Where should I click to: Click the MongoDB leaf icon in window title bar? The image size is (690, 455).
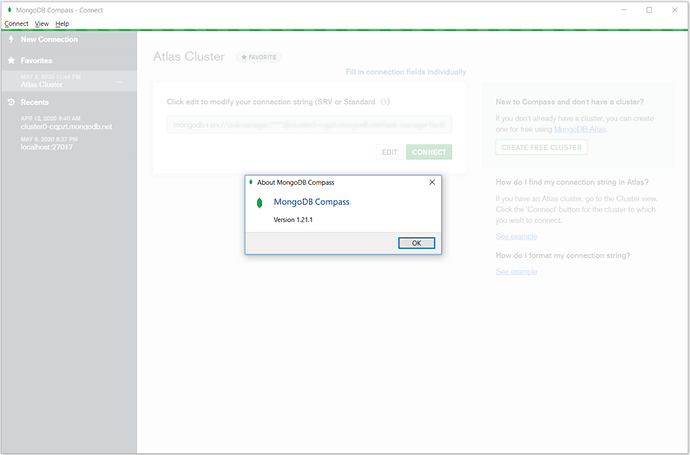tap(9, 10)
